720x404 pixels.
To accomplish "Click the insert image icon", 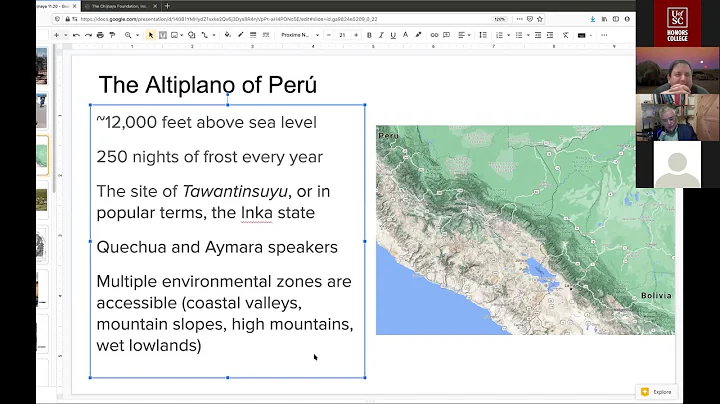I will pos(174,35).
